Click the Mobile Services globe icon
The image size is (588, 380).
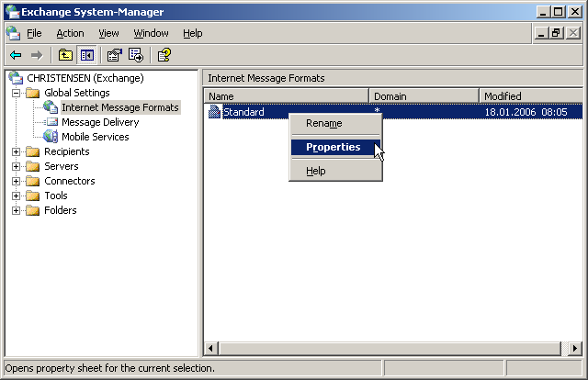pos(51,137)
